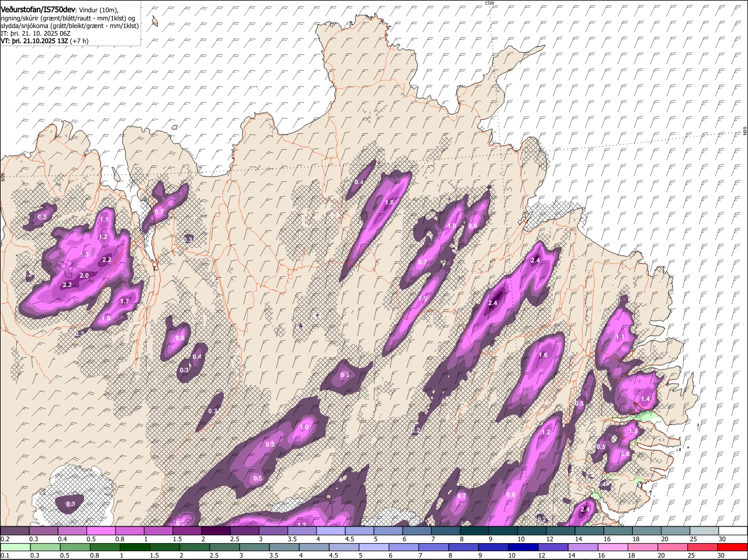This screenshot has height=560, width=748.
Task: Click the 0.1 label under the green scale
Action: point(5,556)
